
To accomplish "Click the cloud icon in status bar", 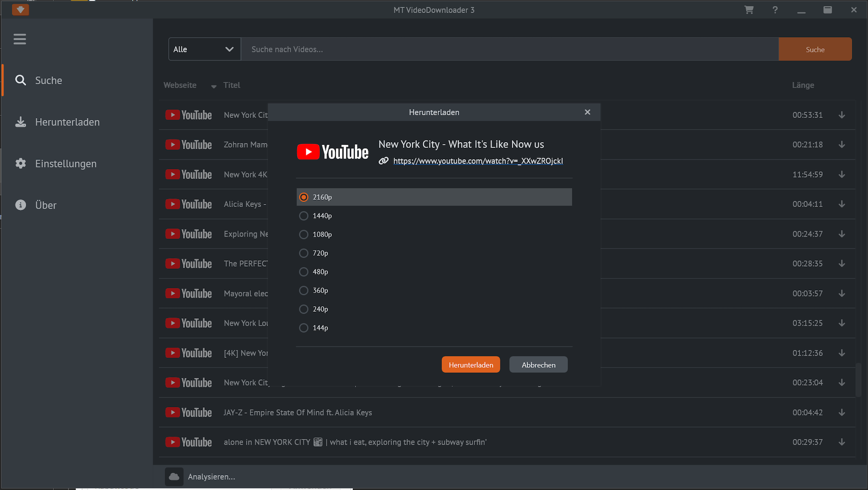I will pos(174,476).
